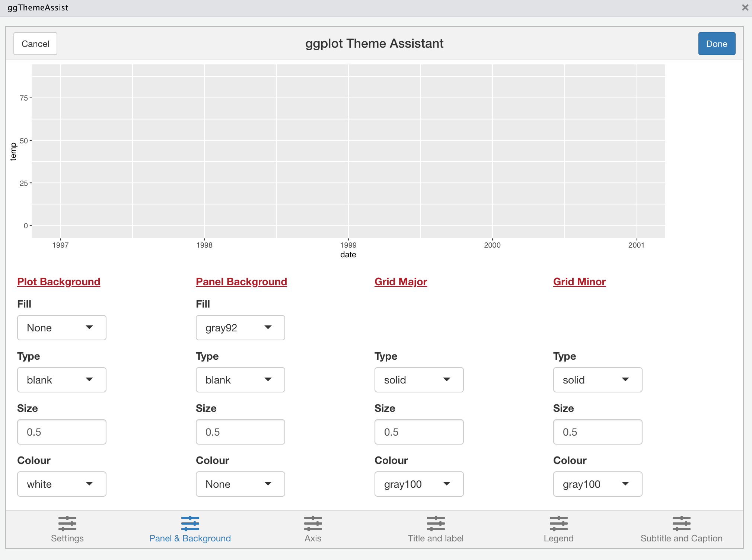Open Panel Background Fill gray92 dropdown

[x=240, y=328]
